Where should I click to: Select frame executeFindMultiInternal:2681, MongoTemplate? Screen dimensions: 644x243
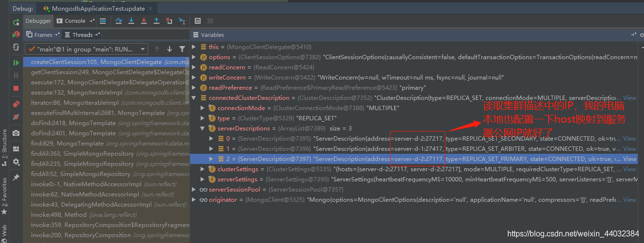(x=107, y=113)
